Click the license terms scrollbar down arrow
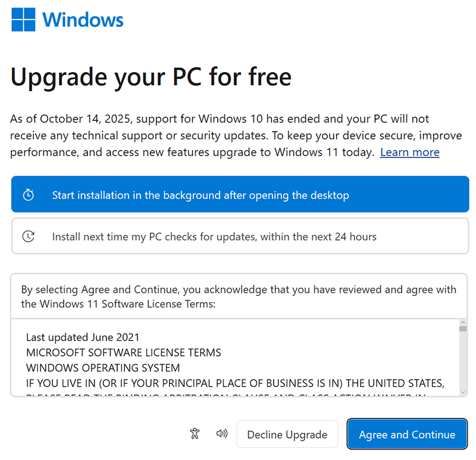476x460 pixels. coord(463,392)
